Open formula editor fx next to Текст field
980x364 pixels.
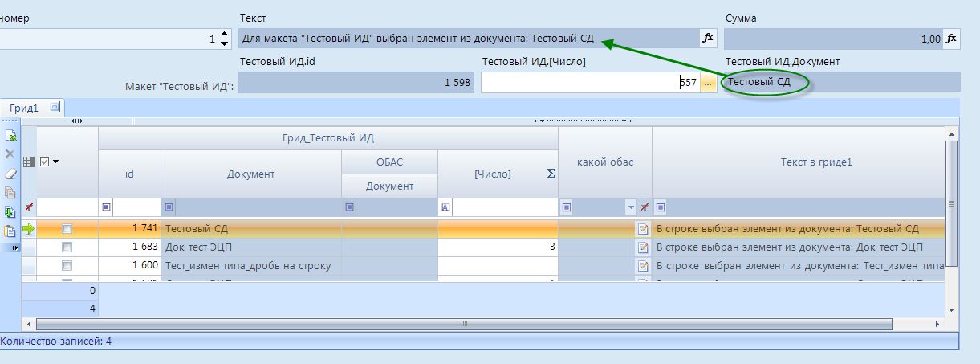(708, 39)
